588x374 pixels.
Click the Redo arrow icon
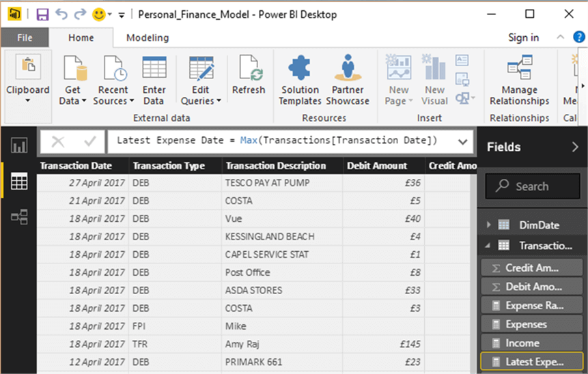[x=80, y=14]
